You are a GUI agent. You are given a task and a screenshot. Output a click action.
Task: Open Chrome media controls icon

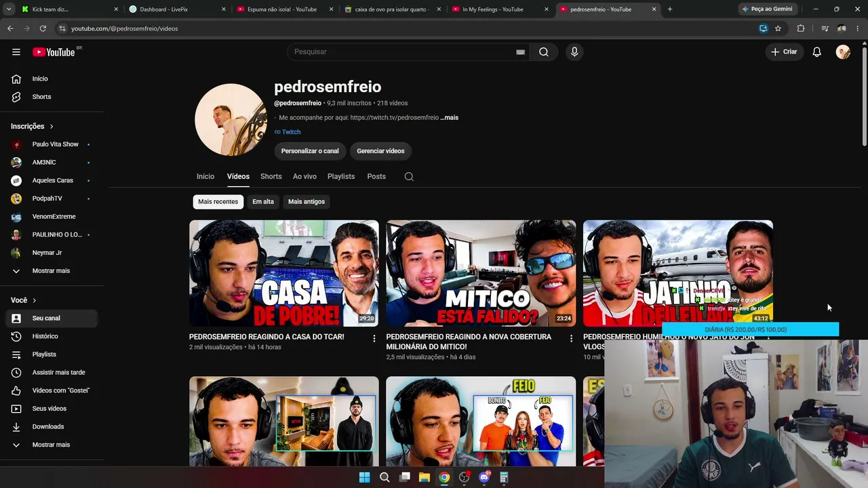[825, 28]
